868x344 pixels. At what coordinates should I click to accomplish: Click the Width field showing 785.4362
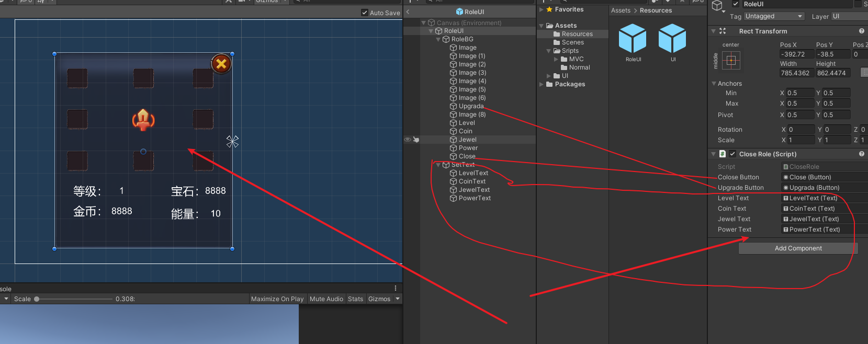click(796, 73)
